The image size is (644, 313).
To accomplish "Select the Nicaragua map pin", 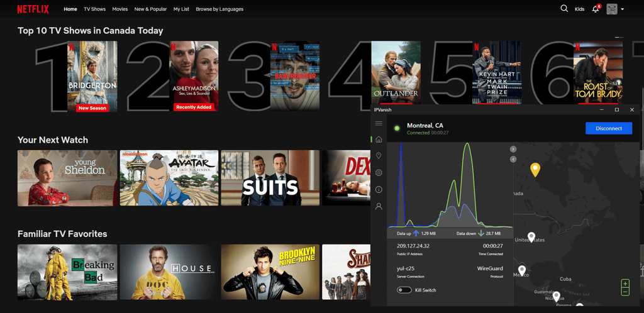I will pos(557,296).
